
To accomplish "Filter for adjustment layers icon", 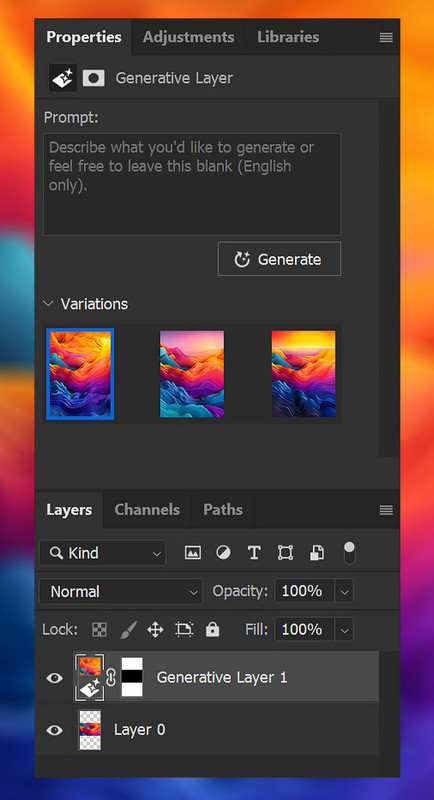I will coord(223,553).
